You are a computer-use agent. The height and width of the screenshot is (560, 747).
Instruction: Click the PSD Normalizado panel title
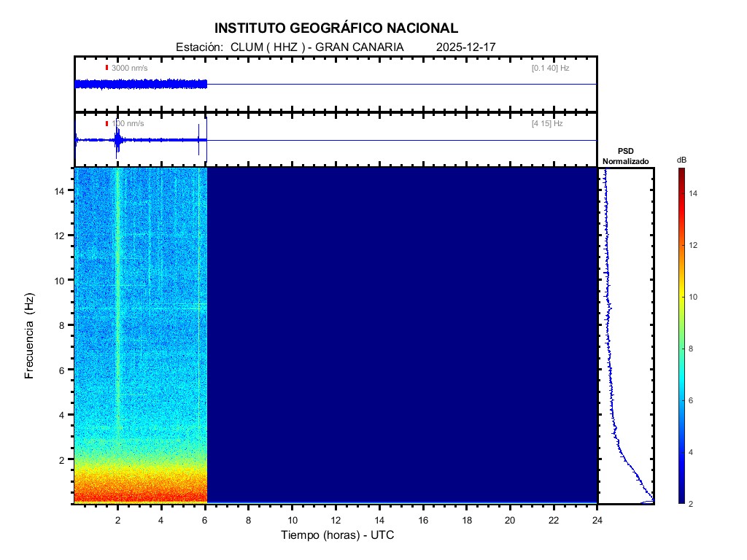click(625, 156)
